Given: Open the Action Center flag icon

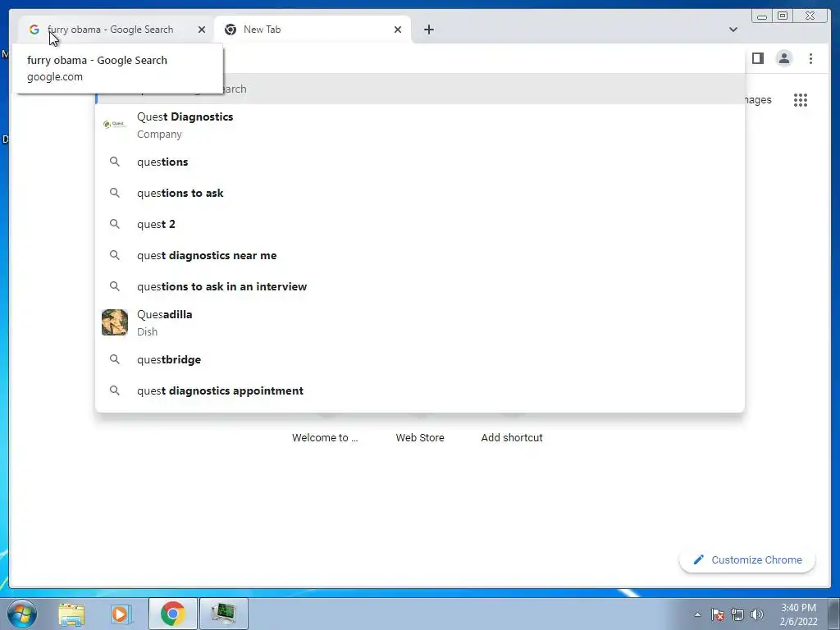Looking at the screenshot, I should (718, 614).
